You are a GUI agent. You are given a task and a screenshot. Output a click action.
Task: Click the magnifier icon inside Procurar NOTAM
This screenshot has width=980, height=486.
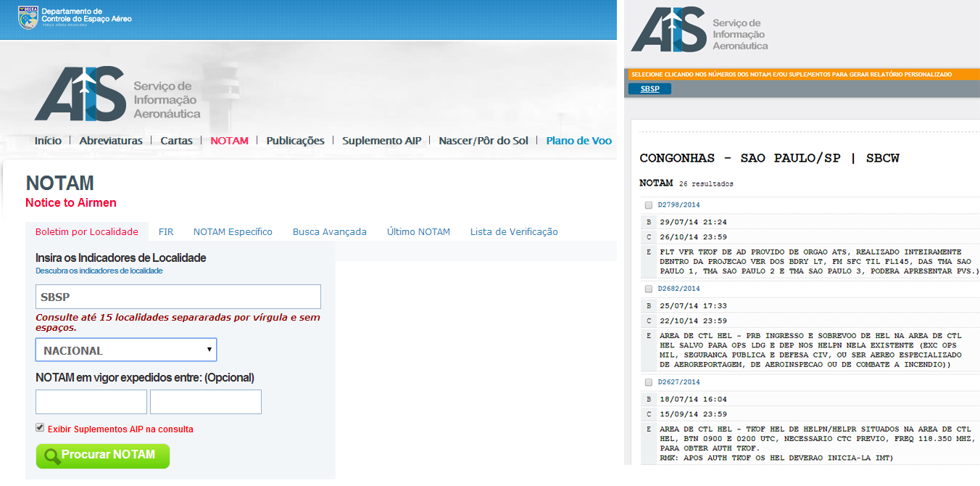[51, 456]
